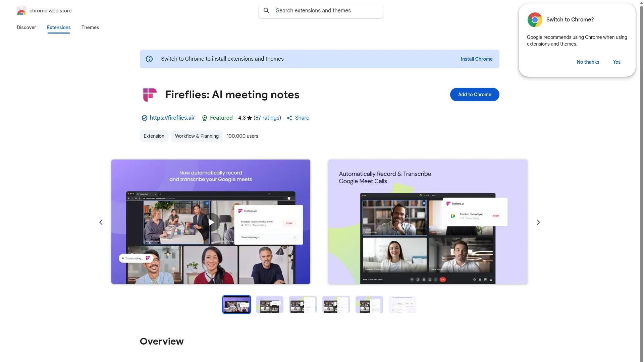644x362 pixels.
Task: Open the Themes tab
Action: 90,27
